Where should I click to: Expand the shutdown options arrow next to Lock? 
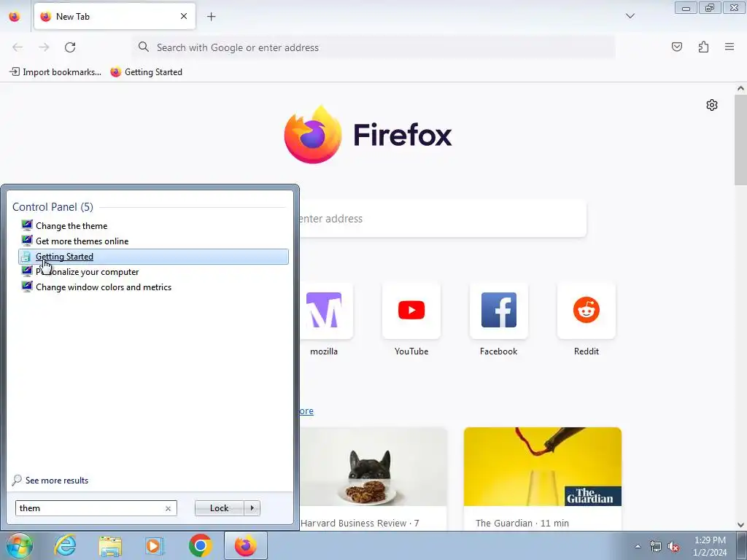click(252, 508)
